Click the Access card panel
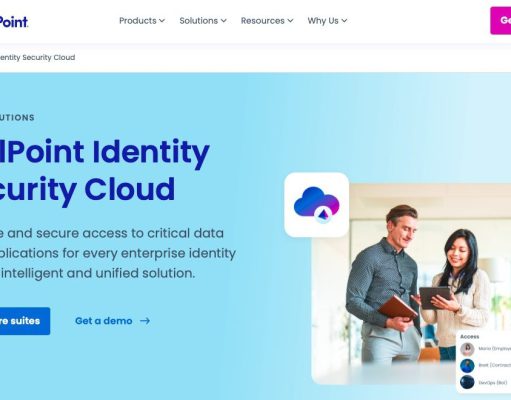This screenshot has height=400, width=511. tap(483, 362)
